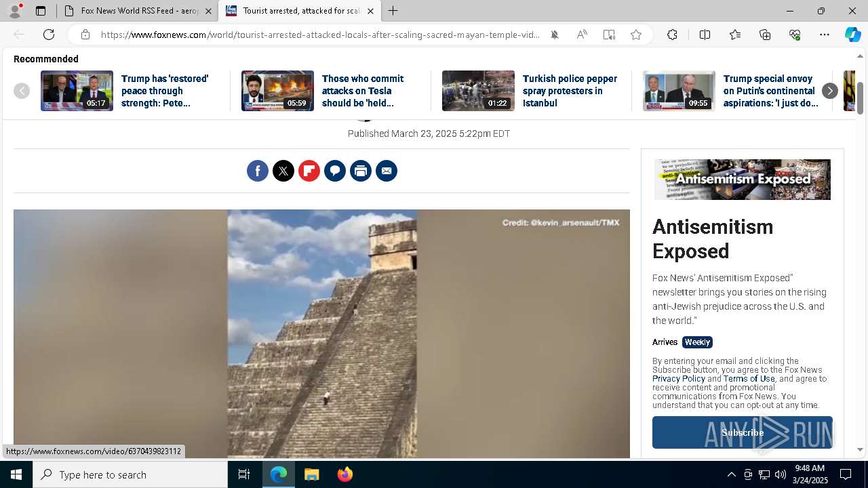868x488 pixels.
Task: Open Trump special envoy on Putin video
Action: tap(771, 91)
